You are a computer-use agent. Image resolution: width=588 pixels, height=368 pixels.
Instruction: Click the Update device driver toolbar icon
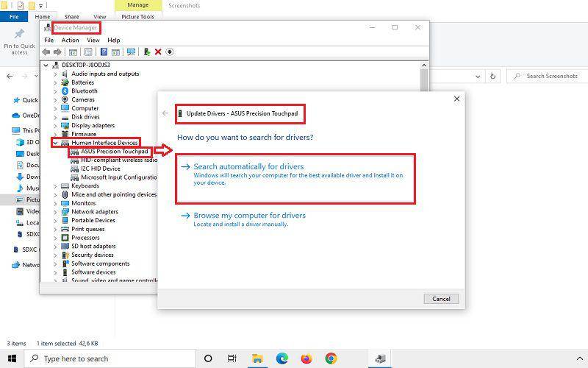coord(147,52)
